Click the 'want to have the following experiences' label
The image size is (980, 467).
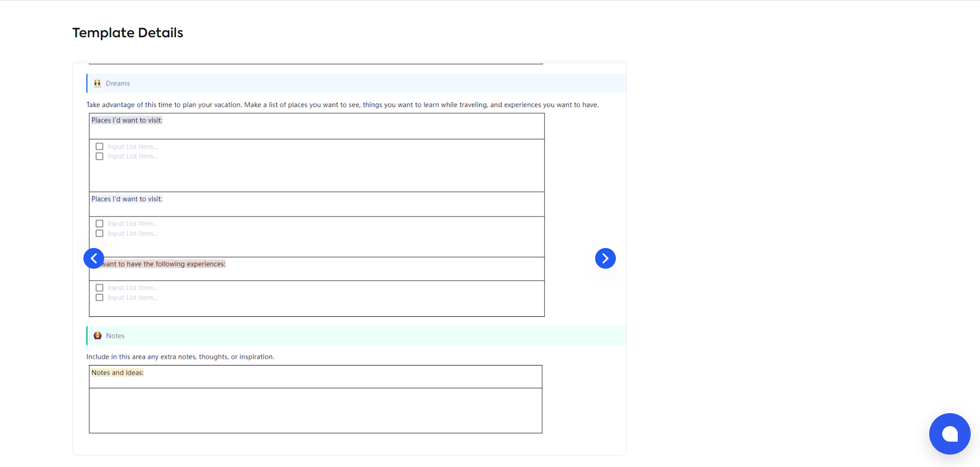click(164, 264)
